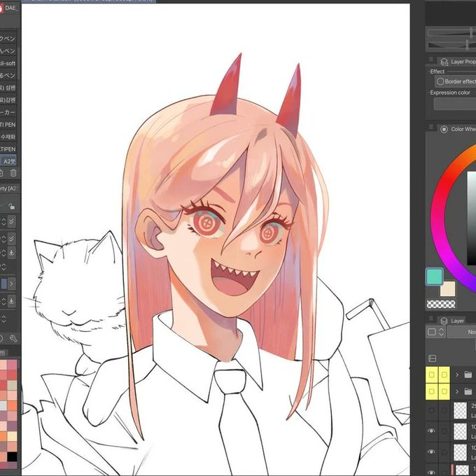
Task: Open sub tool detail wrench icon
Action: (13, 338)
